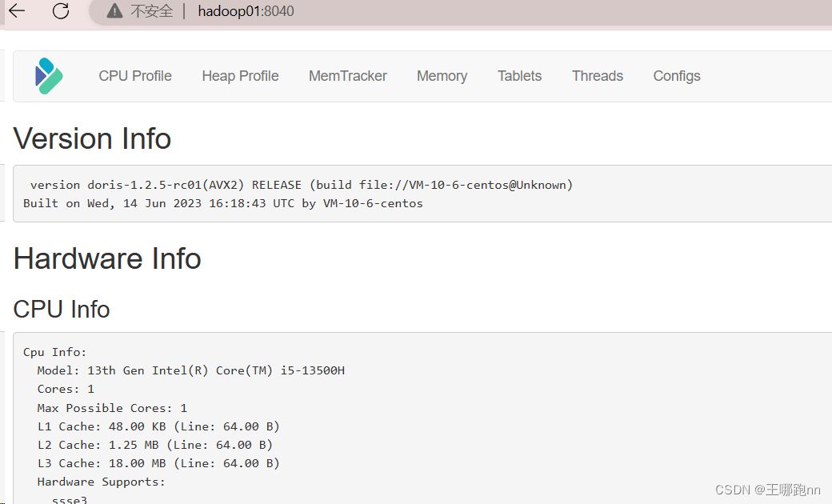This screenshot has width=832, height=504.
Task: Click the 'L1 Cache: 48.00 KB' line
Action: tap(158, 426)
